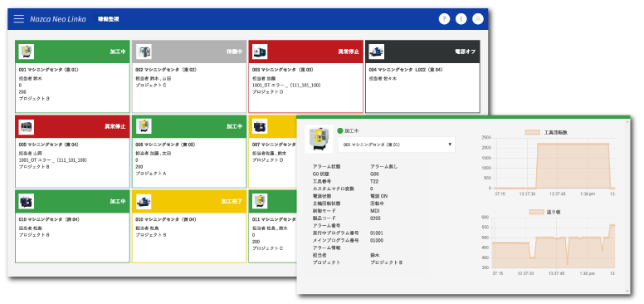Toggle the 工具回転数 chart legend
Image resolution: width=644 pixels, height=304 pixels.
point(546,132)
